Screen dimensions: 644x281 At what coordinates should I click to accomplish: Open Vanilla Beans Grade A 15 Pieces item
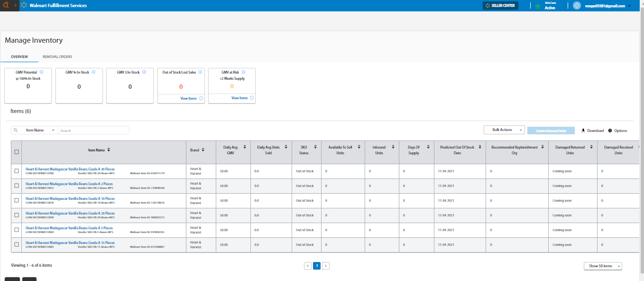point(70,243)
